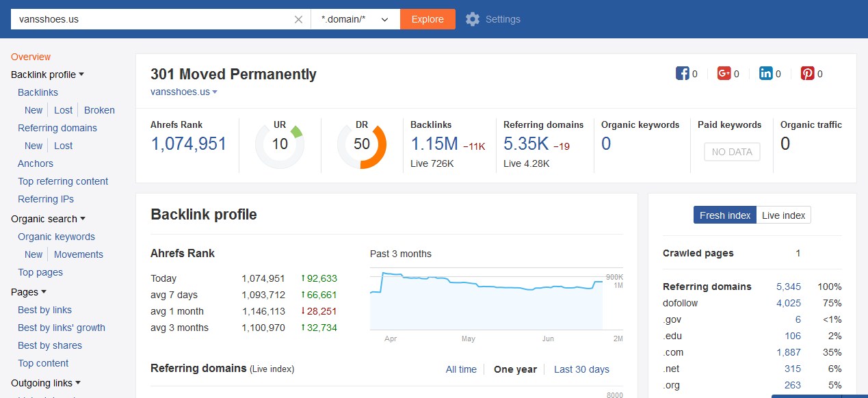Open the *.domain/* mode dropdown

pos(355,19)
